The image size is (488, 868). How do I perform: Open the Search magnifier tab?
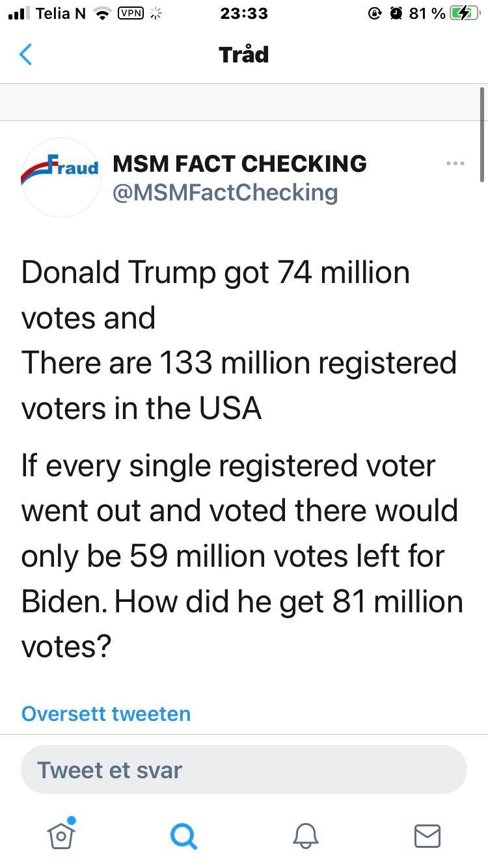pos(183,835)
